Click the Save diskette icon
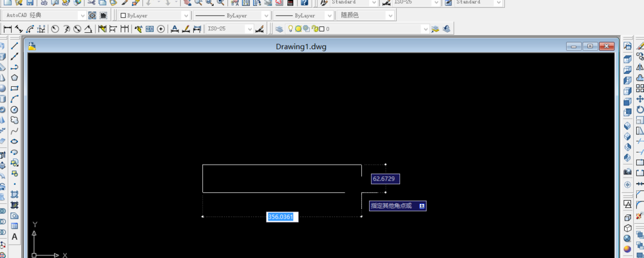644x258 pixels. (x=30, y=3)
